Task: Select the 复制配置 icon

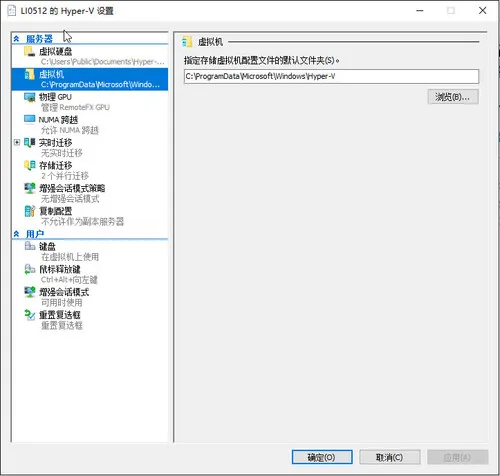Action: 29,211
